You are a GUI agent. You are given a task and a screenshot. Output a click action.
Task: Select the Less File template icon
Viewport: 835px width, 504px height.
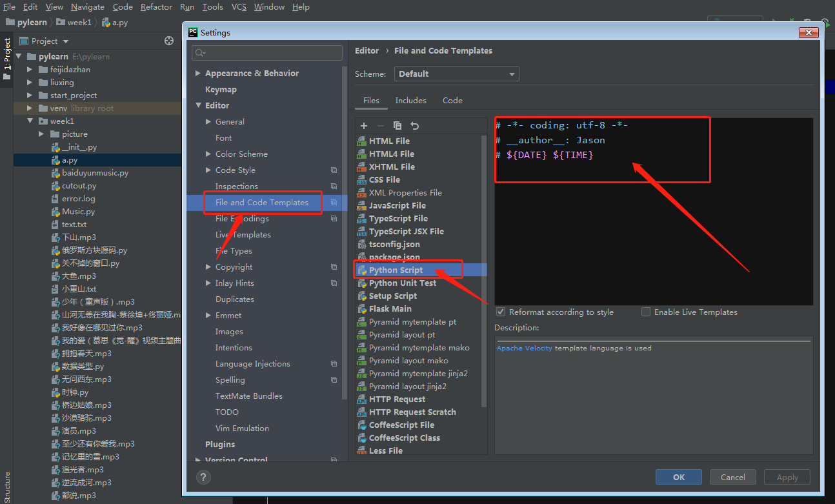pos(362,450)
